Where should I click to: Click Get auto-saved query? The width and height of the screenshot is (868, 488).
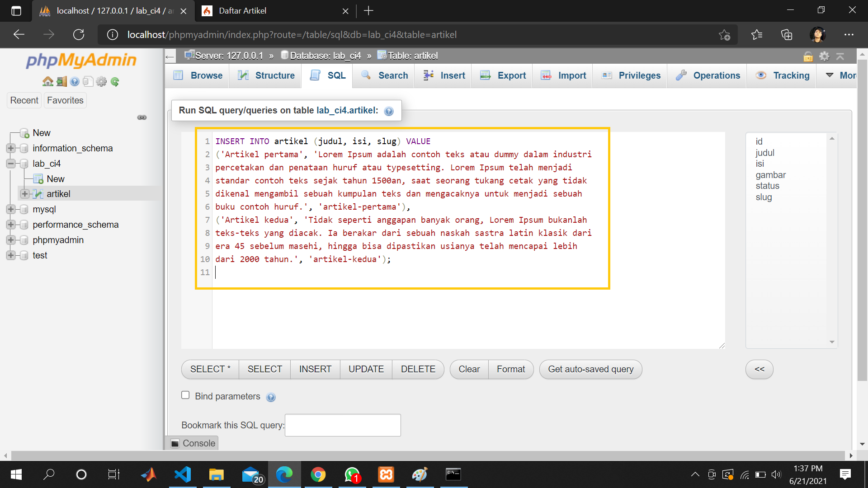pos(590,369)
